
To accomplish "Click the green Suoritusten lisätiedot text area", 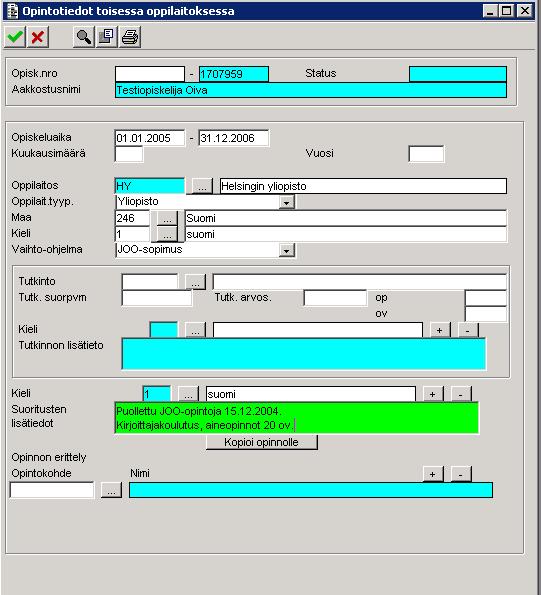I will coord(296,418).
